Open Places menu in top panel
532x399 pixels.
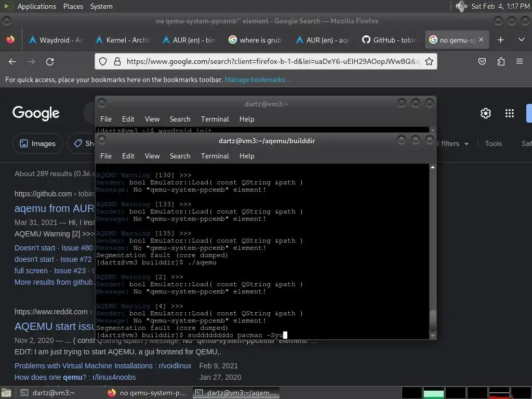coord(73,6)
